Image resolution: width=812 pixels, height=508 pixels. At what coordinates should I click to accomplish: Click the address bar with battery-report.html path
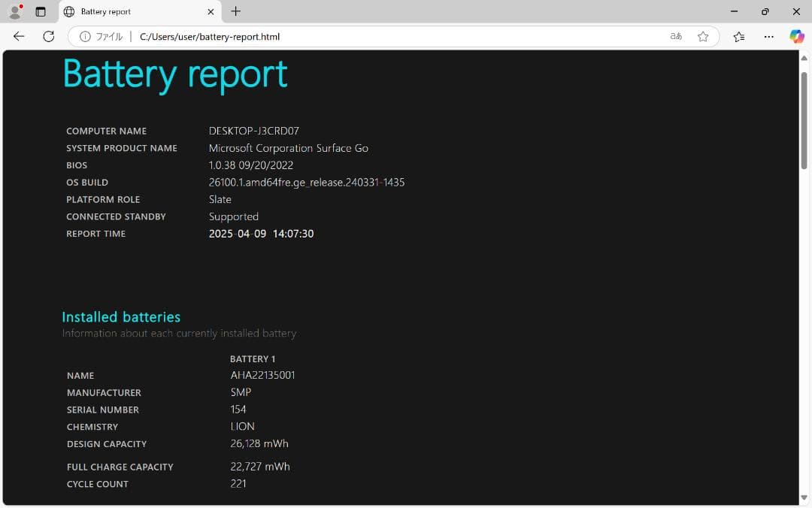(x=376, y=36)
